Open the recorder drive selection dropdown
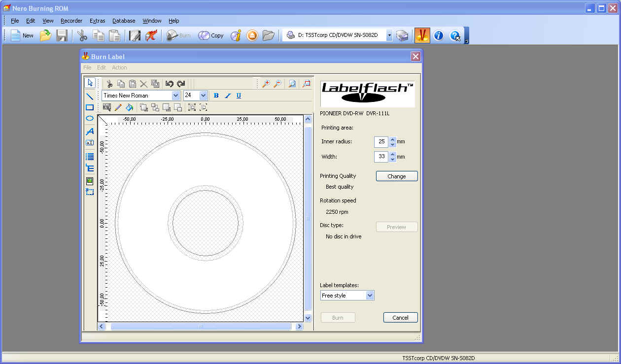Image resolution: width=621 pixels, height=364 pixels. tap(389, 35)
